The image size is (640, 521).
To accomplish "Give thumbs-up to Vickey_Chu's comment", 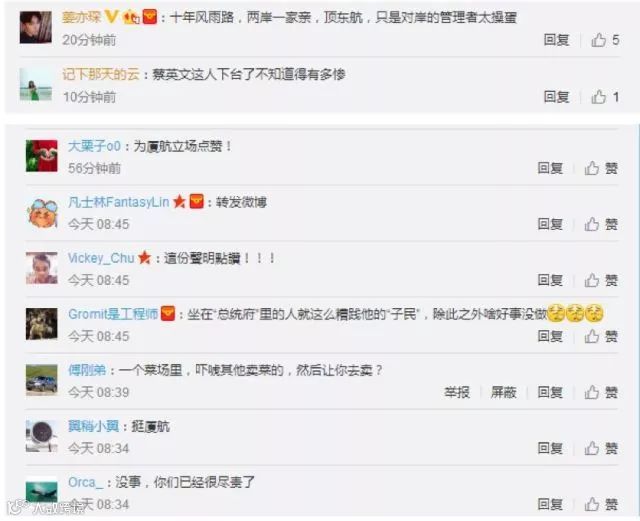I will tap(601, 280).
